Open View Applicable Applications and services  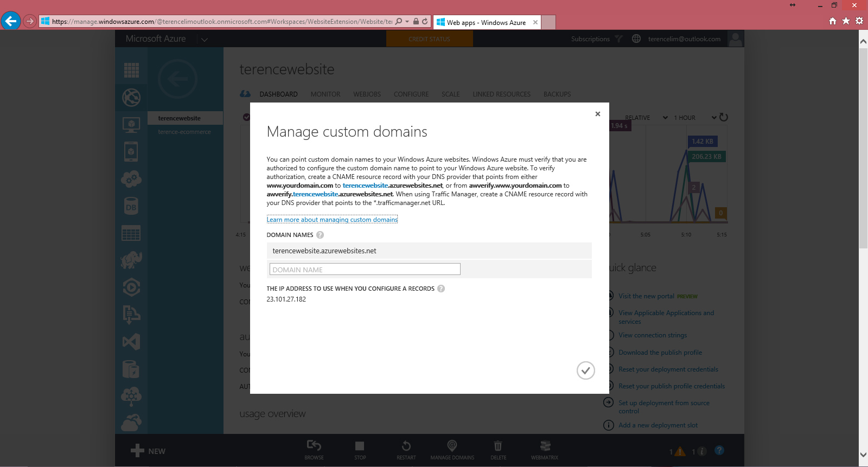pyautogui.click(x=666, y=317)
